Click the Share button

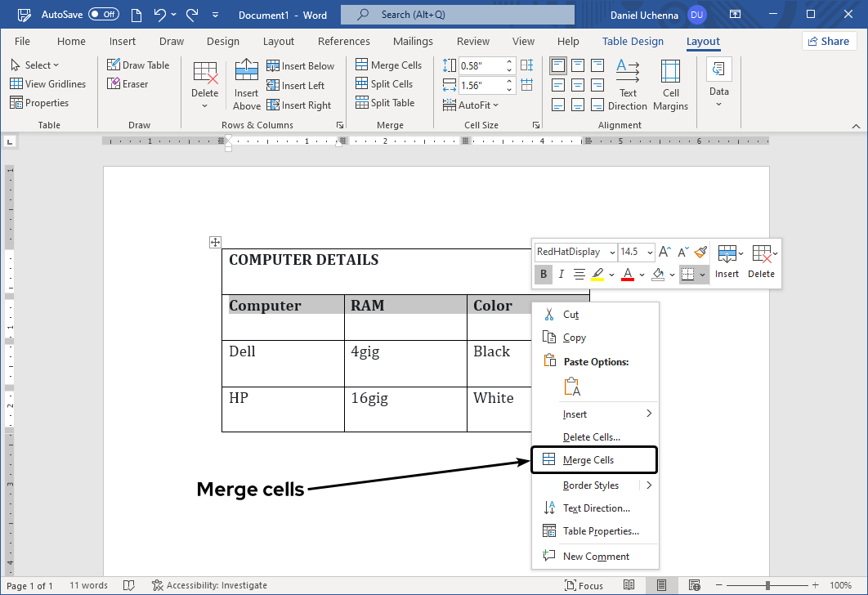[829, 40]
